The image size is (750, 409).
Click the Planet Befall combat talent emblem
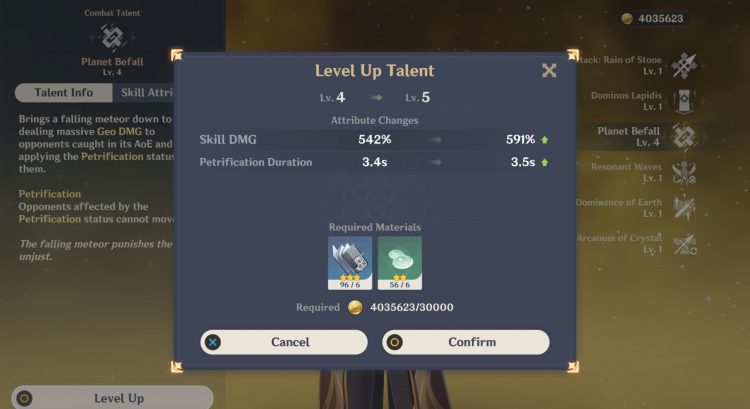(x=112, y=37)
